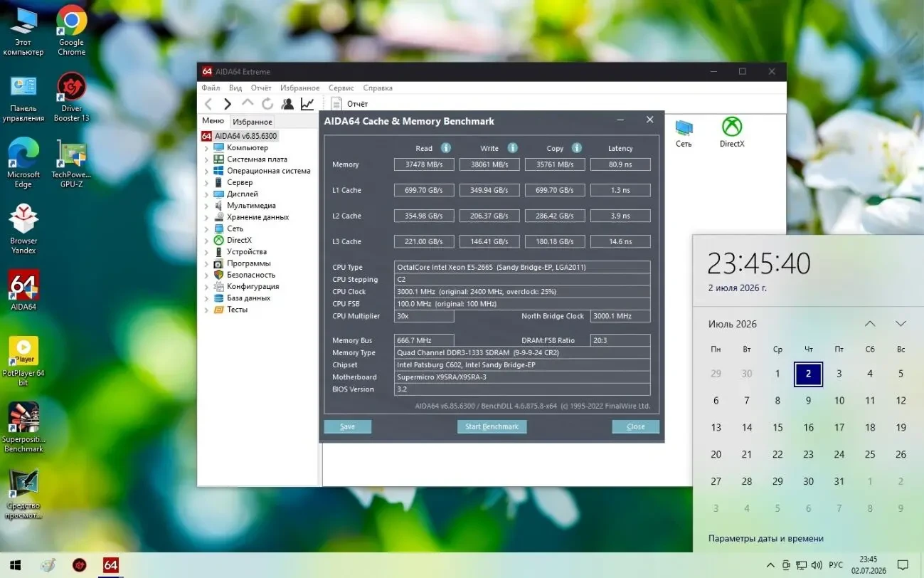This screenshot has height=578, width=924.
Task: Expand the Хранение данных tree node
Action: [x=206, y=217]
